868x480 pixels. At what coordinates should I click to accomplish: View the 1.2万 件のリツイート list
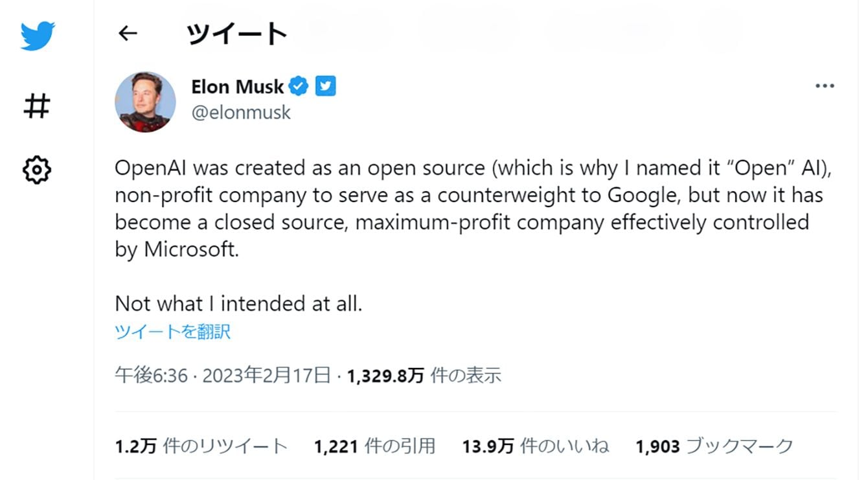201,446
